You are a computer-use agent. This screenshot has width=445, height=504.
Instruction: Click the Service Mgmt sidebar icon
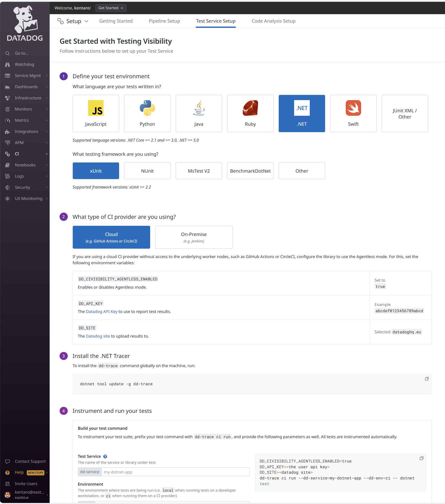(x=7, y=76)
